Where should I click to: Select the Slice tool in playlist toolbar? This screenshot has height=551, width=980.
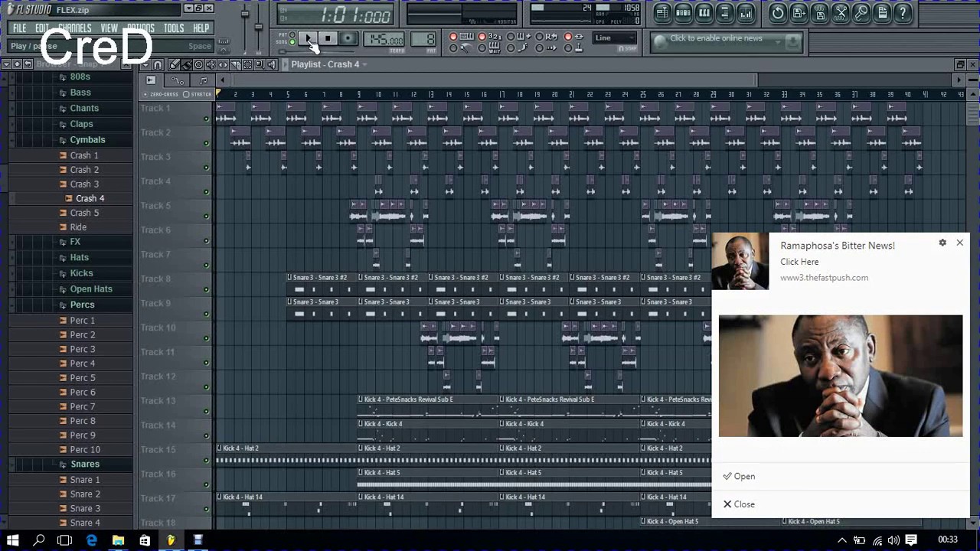pyautogui.click(x=235, y=65)
